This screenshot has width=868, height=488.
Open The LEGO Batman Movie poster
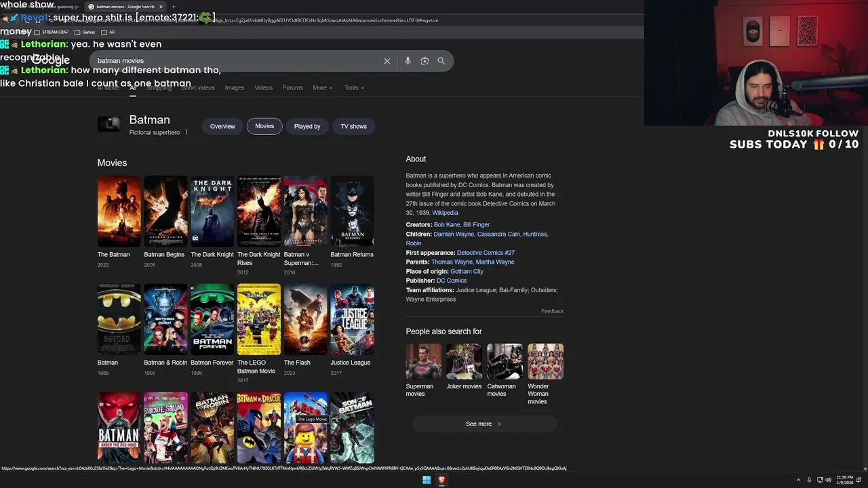(259, 319)
